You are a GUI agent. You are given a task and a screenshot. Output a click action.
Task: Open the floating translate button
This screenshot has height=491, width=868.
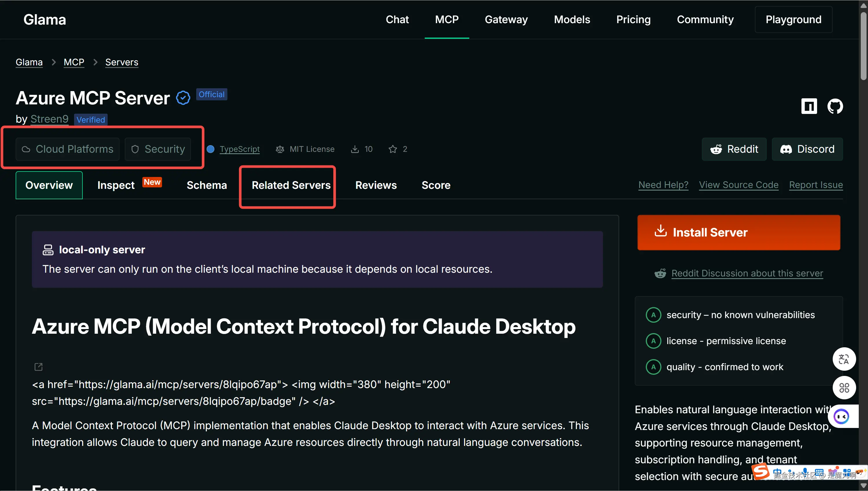tap(844, 359)
